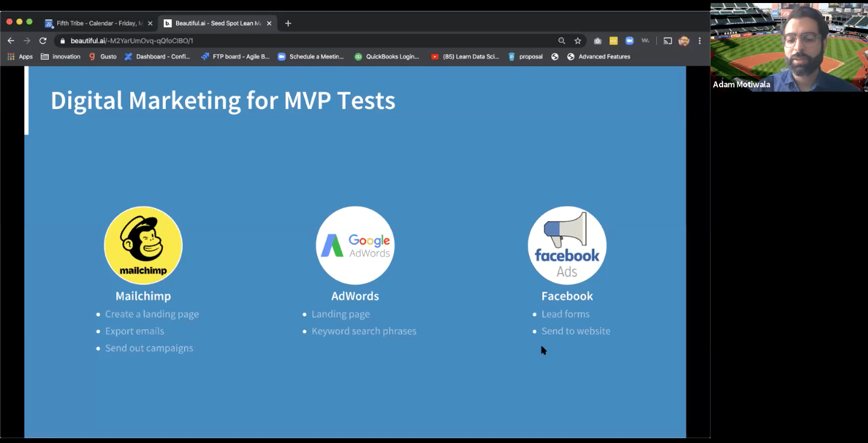Click globe bookmark icon before Advanced Features

tap(555, 57)
